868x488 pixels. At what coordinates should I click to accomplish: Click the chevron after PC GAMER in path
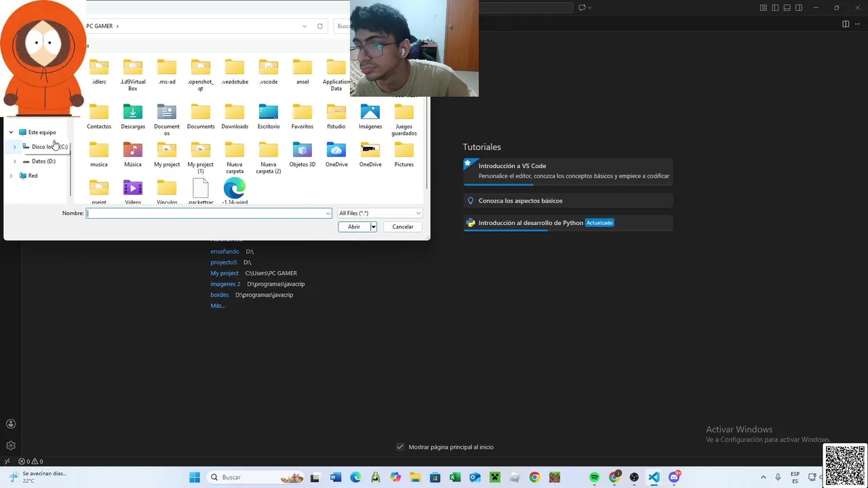[x=117, y=26]
